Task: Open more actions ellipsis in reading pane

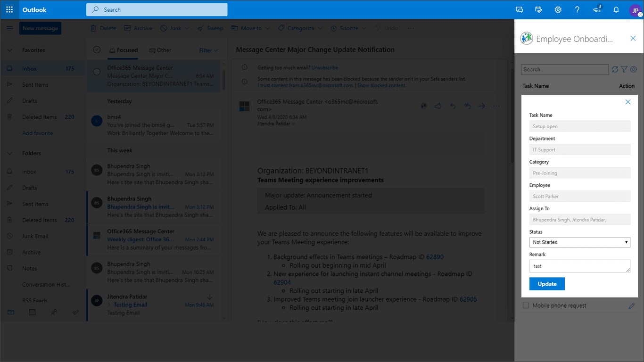Action: (x=496, y=106)
